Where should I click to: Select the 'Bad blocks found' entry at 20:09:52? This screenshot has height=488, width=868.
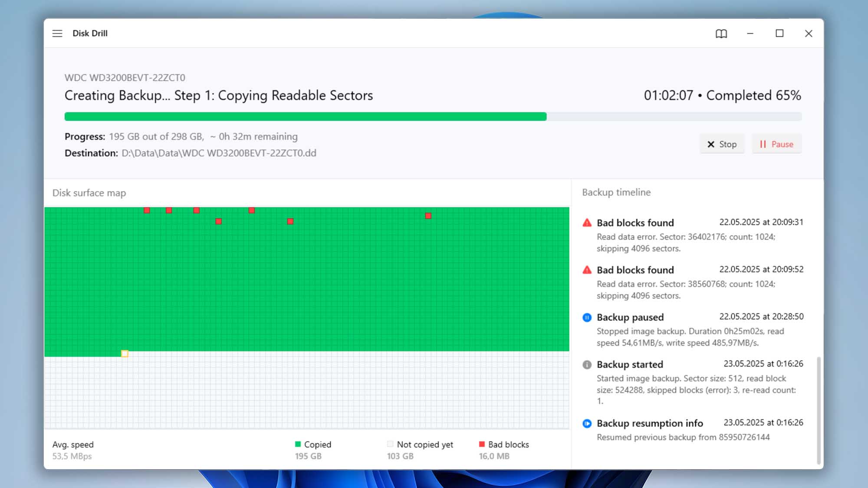click(x=693, y=282)
